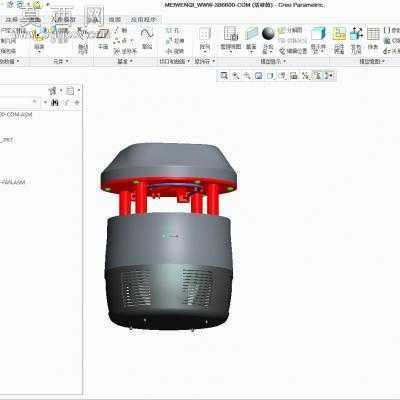Screen dimensions: 400x400
Task: Select the grey top cover of the model
Action: point(169,163)
